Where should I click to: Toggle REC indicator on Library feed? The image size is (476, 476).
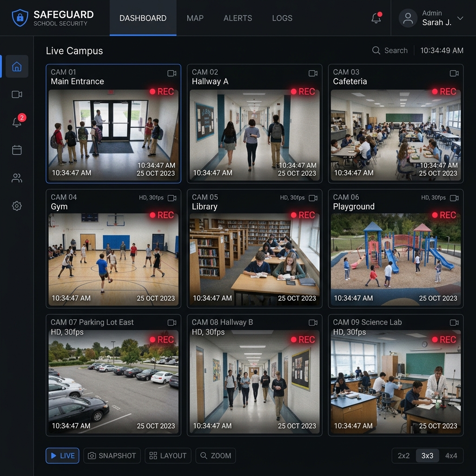[303, 215]
